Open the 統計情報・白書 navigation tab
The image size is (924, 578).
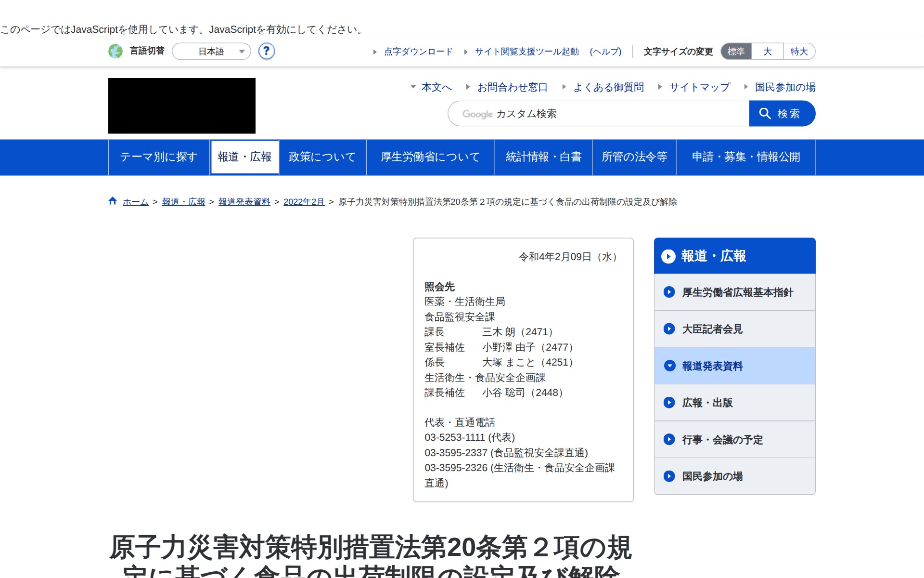coord(543,157)
